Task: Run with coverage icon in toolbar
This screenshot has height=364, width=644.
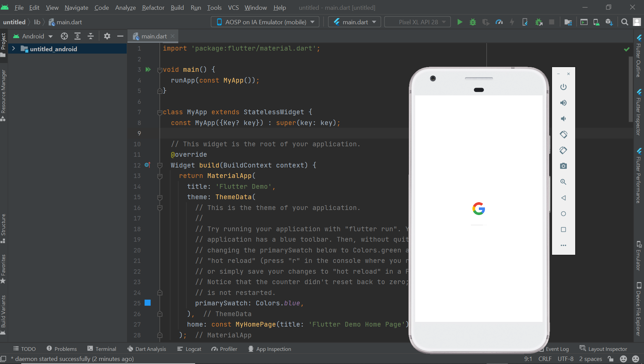Action: pyautogui.click(x=486, y=22)
